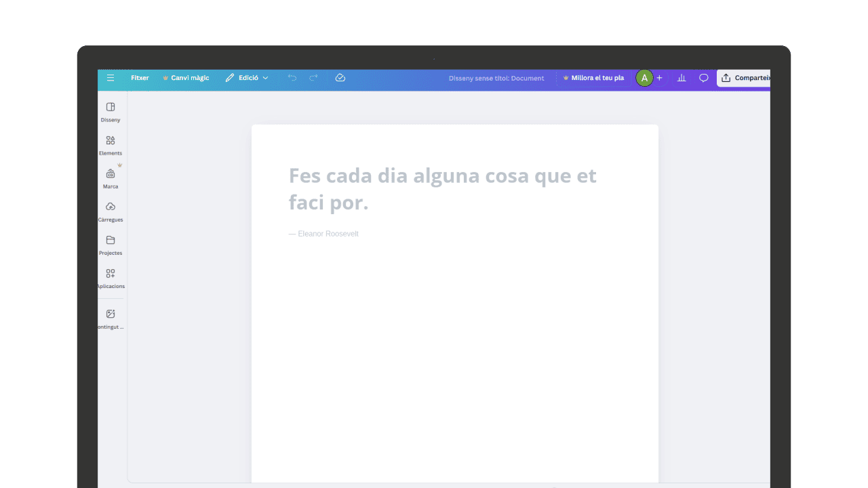Image resolution: width=868 pixels, height=488 pixels.
Task: Click Millora el teu pla button
Action: tap(593, 78)
